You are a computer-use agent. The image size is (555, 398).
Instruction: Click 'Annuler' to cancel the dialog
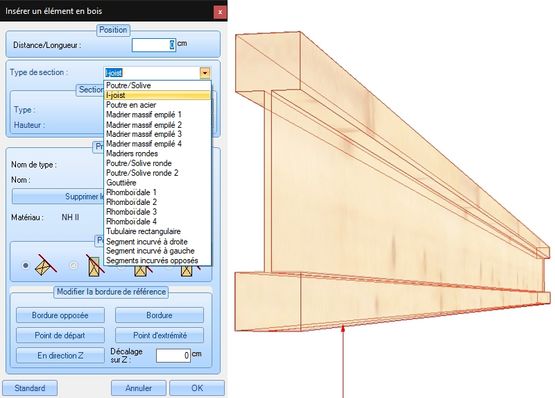(138, 388)
